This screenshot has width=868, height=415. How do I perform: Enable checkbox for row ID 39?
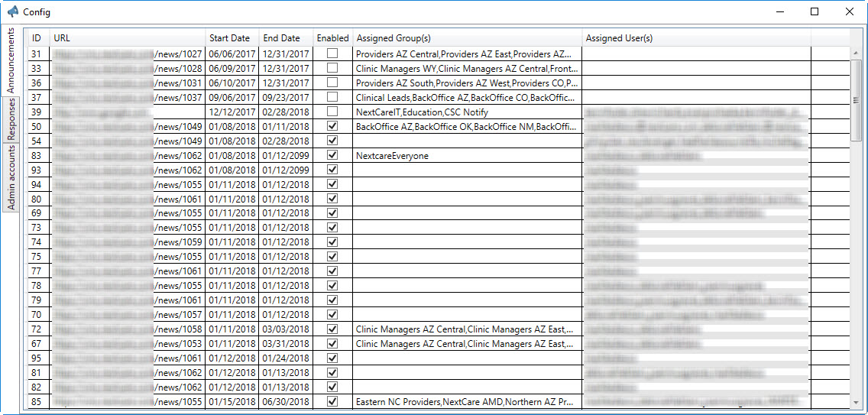332,112
